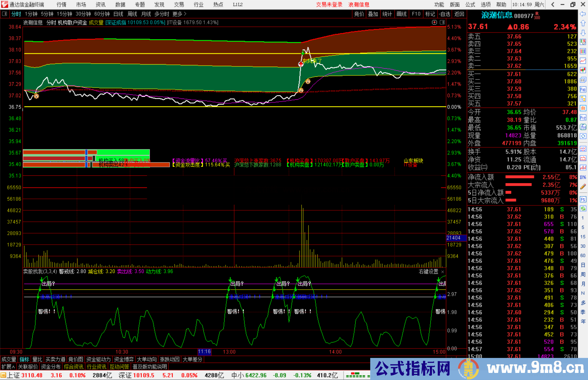The height and width of the screenshot is (380, 588).
Task: Click the 叠加 overlay button
Action: [373, 14]
